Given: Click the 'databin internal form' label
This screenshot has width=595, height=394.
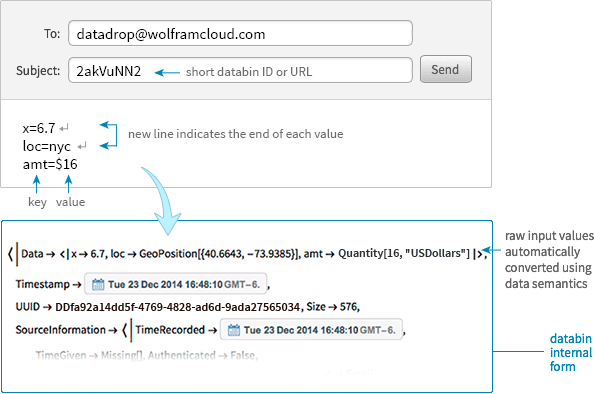Looking at the screenshot, I should tap(570, 352).
